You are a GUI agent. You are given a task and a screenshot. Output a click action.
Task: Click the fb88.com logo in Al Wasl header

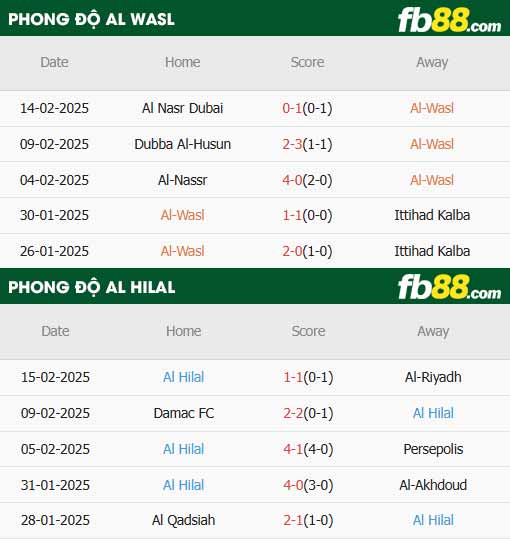pos(449,20)
